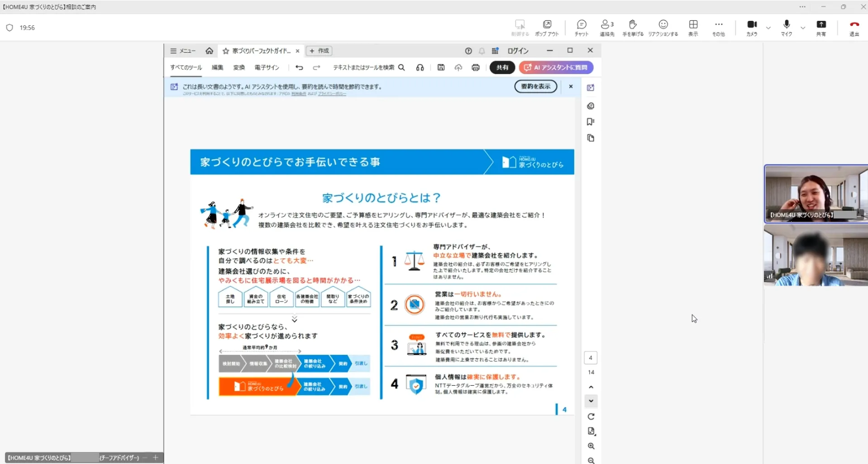The height and width of the screenshot is (464, 868).
Task: Expand the microphone options dropdown arrow
Action: click(x=803, y=28)
